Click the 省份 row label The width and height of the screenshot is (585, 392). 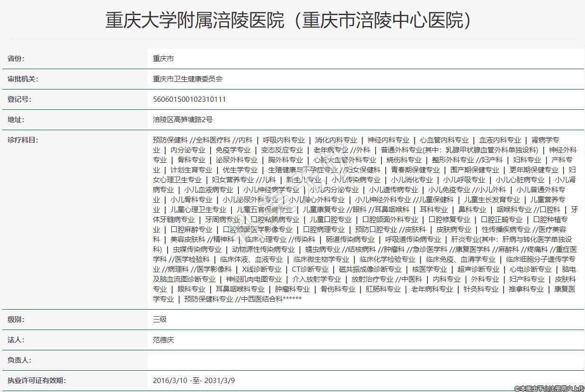pos(16,59)
